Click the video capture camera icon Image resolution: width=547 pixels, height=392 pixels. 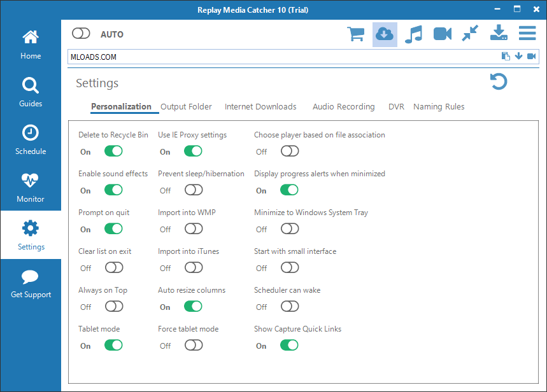[x=441, y=32]
